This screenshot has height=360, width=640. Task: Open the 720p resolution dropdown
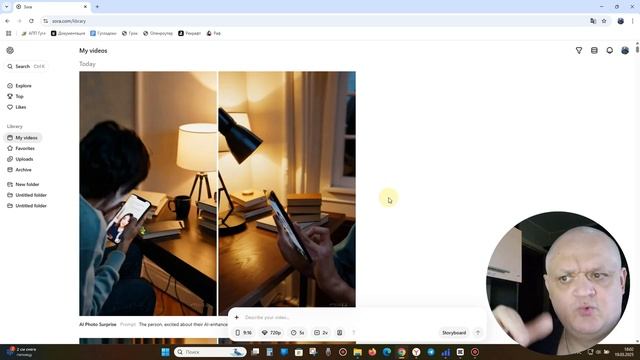271,333
